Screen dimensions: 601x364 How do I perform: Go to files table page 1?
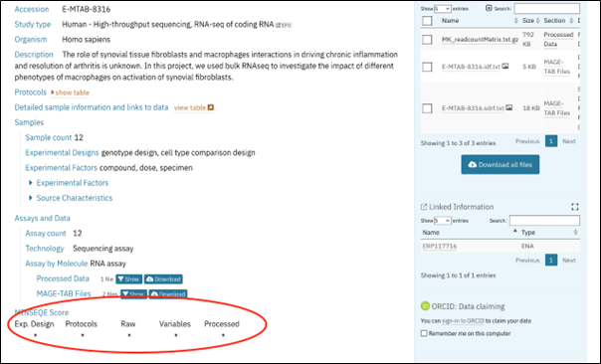[x=551, y=141]
